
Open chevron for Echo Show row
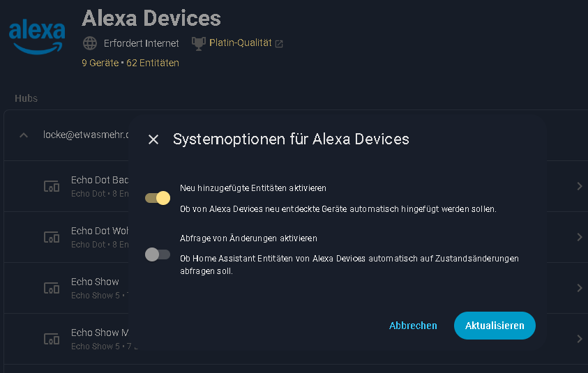pos(579,288)
